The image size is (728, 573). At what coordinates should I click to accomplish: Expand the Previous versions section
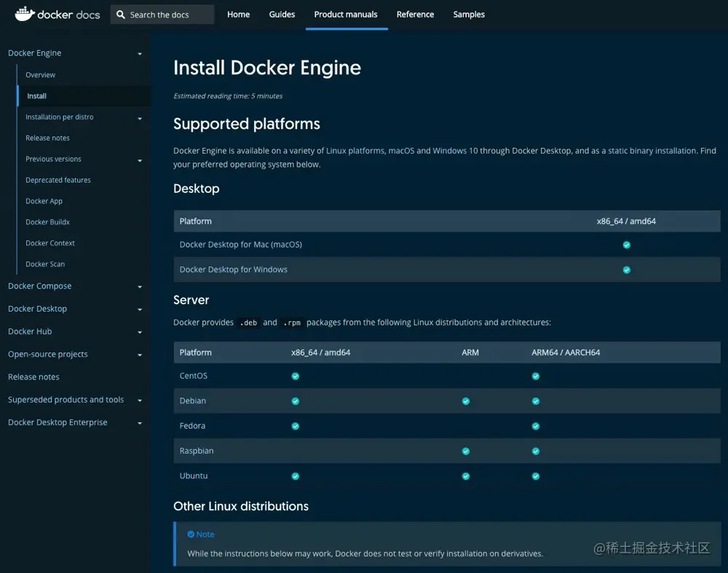pyautogui.click(x=139, y=159)
